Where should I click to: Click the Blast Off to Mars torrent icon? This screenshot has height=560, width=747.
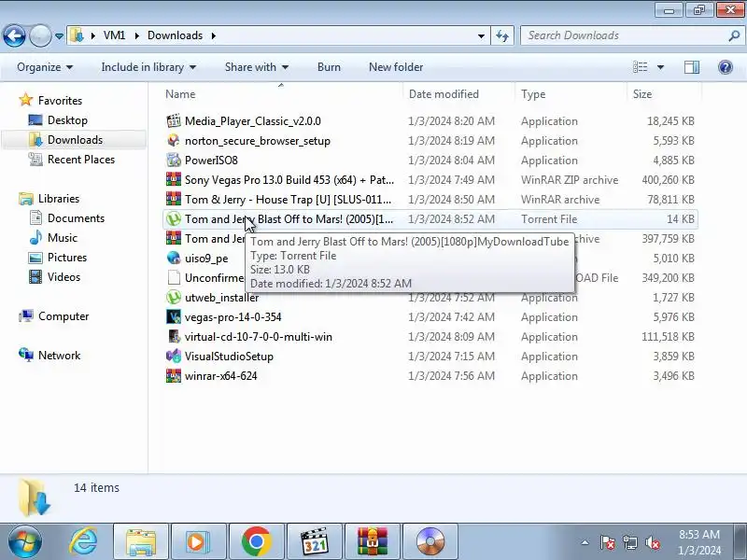[x=174, y=219]
